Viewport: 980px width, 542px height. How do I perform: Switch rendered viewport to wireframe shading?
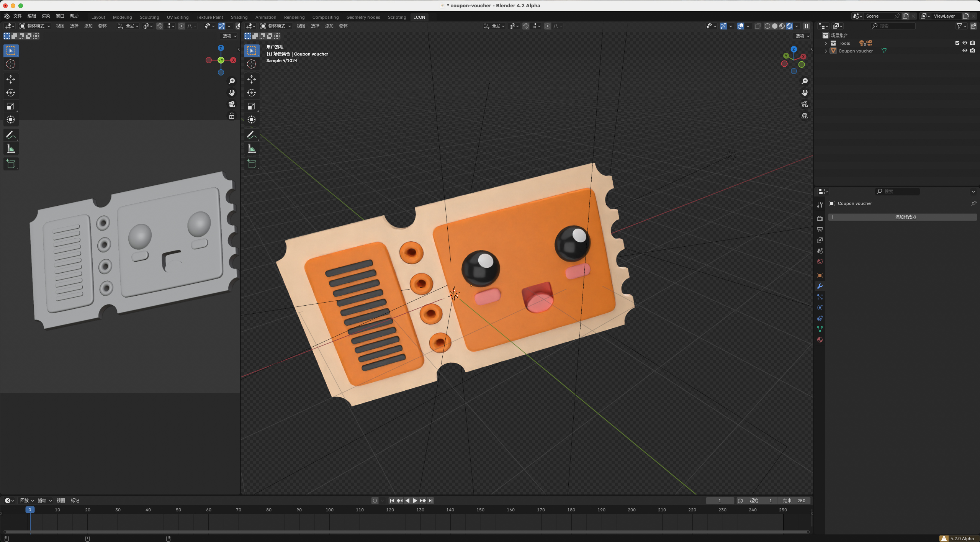[x=767, y=26]
